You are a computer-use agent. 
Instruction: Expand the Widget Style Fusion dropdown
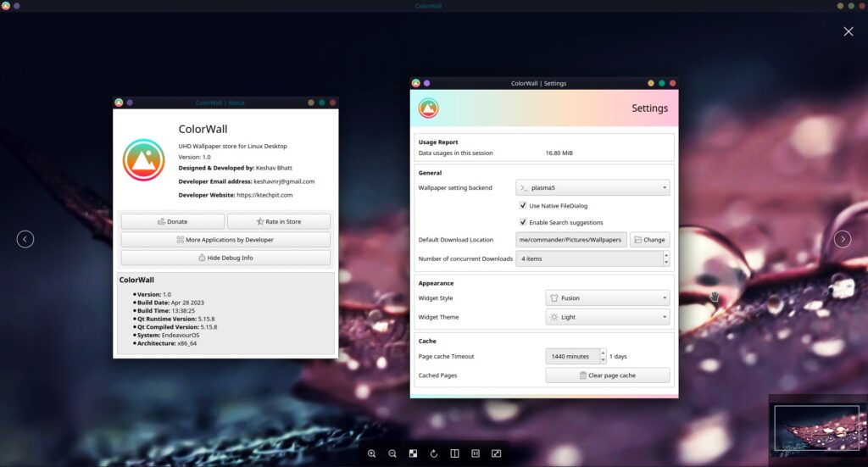click(x=607, y=298)
